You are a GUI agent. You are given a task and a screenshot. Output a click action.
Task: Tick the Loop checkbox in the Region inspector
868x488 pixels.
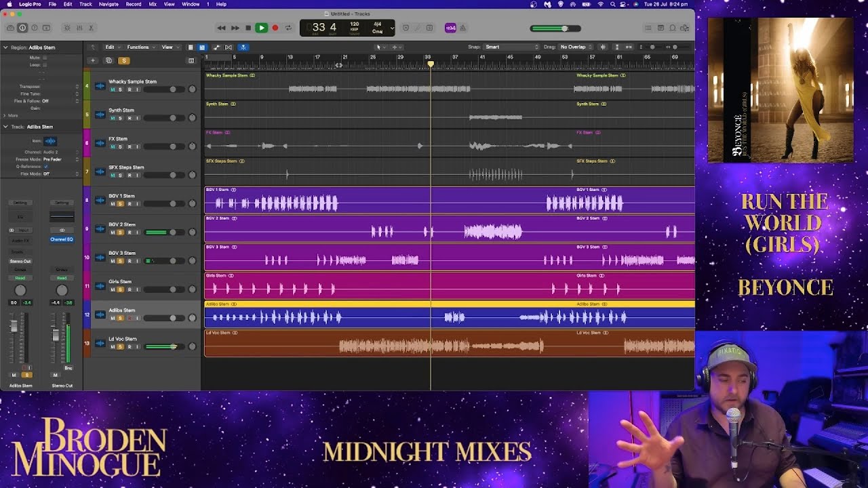click(x=45, y=64)
